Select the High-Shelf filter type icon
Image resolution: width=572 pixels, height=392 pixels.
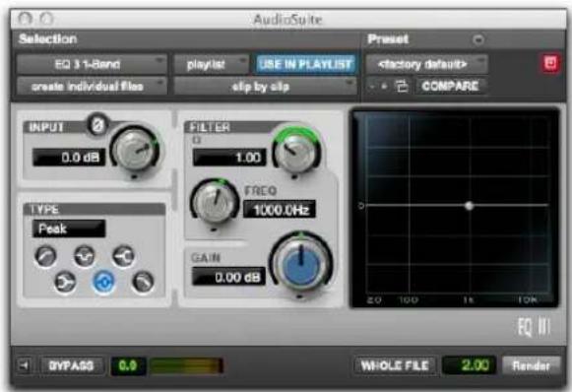coord(124,256)
